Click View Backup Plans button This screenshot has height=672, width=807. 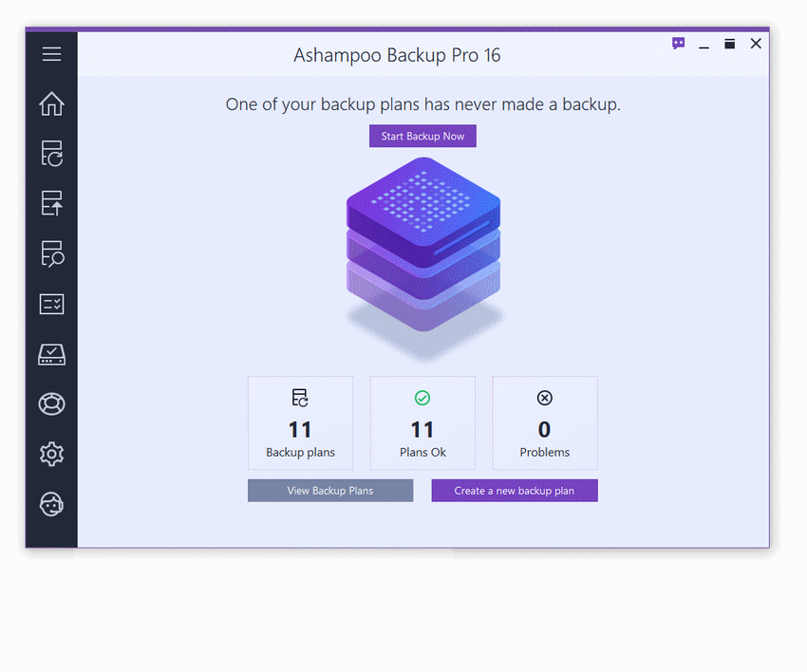click(329, 491)
